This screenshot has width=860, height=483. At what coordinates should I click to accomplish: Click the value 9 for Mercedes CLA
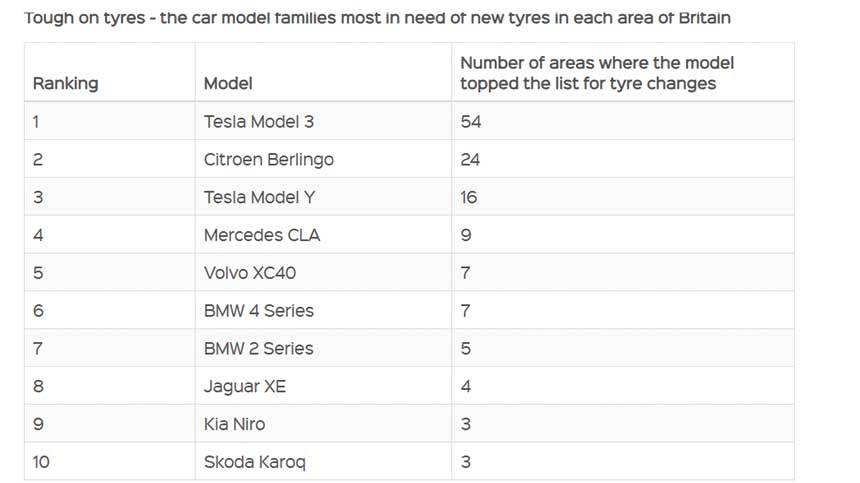coord(466,236)
